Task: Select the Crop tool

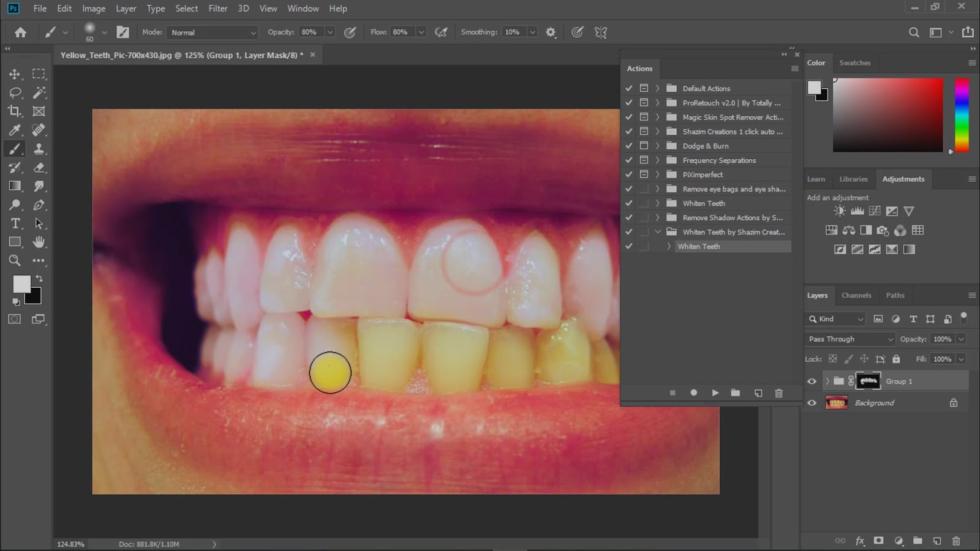Action: click(15, 111)
